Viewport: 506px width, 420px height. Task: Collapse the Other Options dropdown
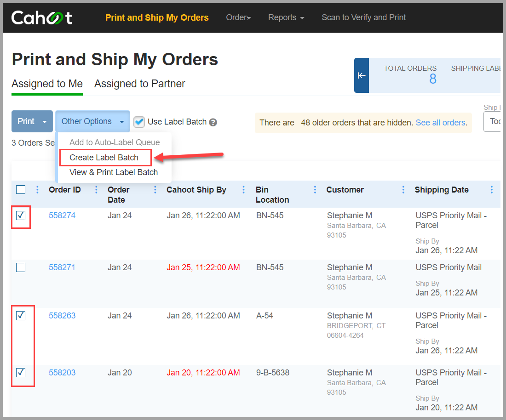[x=92, y=121]
